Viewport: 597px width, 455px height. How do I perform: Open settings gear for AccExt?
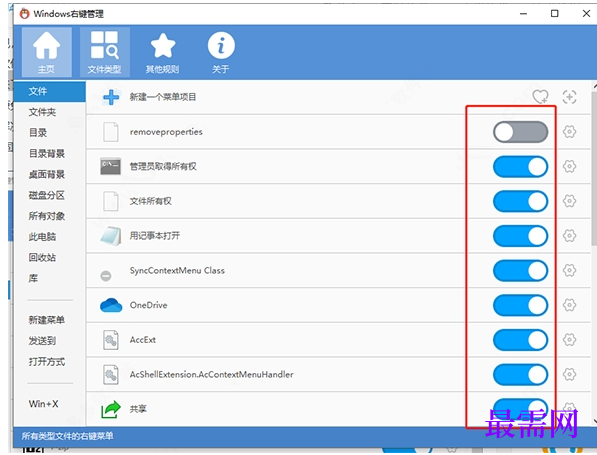point(569,340)
